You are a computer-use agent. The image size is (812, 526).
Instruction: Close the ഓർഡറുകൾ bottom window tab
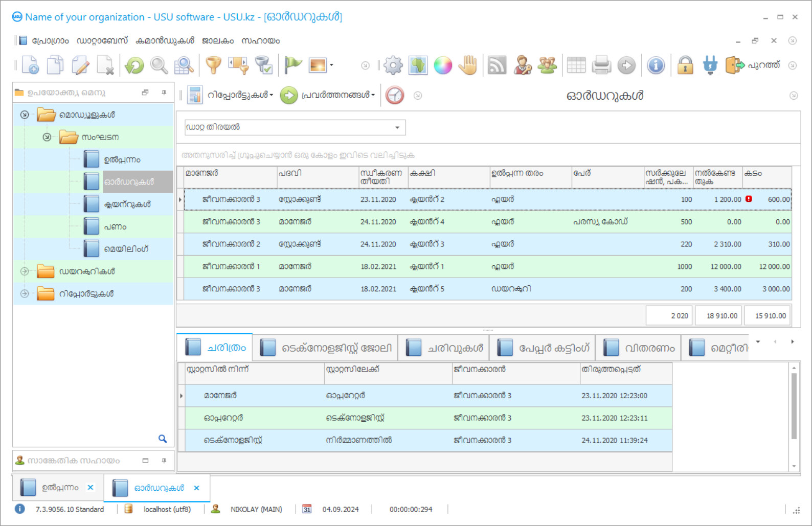tap(197, 488)
